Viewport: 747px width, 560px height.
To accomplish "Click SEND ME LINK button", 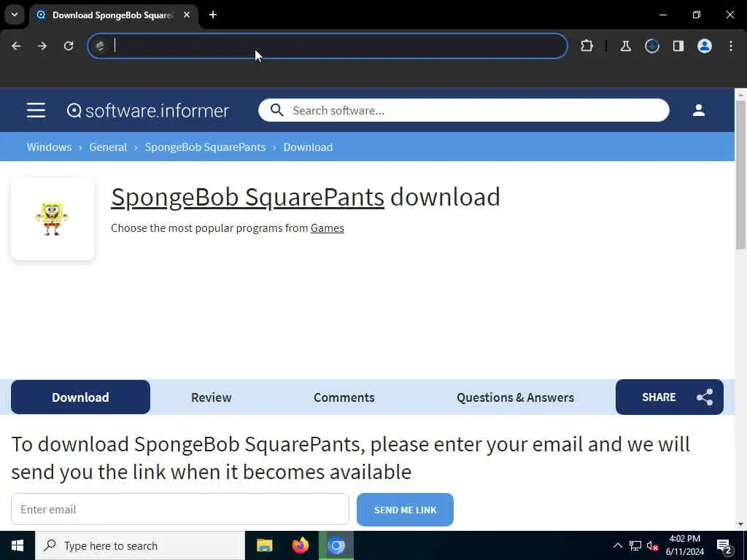I will (x=405, y=510).
